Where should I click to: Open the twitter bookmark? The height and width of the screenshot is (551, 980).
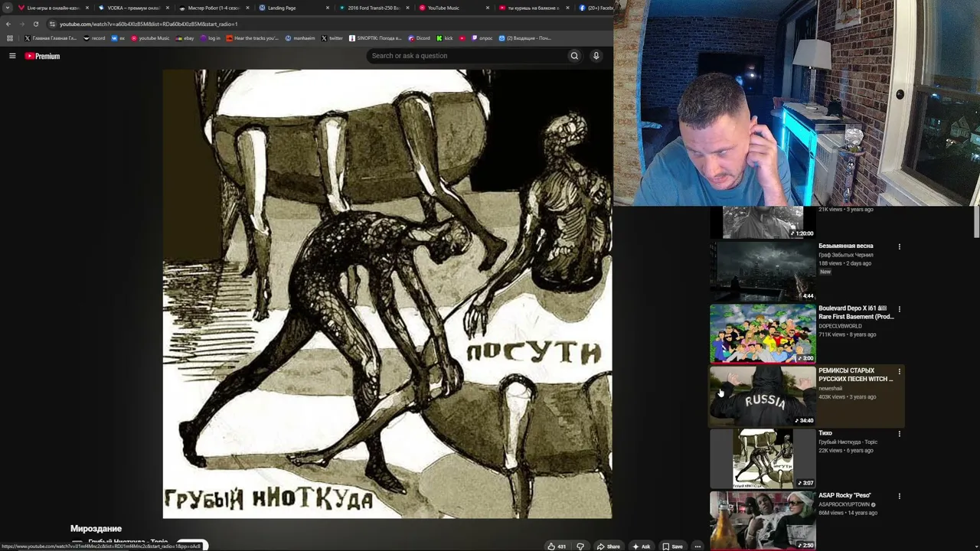pyautogui.click(x=332, y=38)
